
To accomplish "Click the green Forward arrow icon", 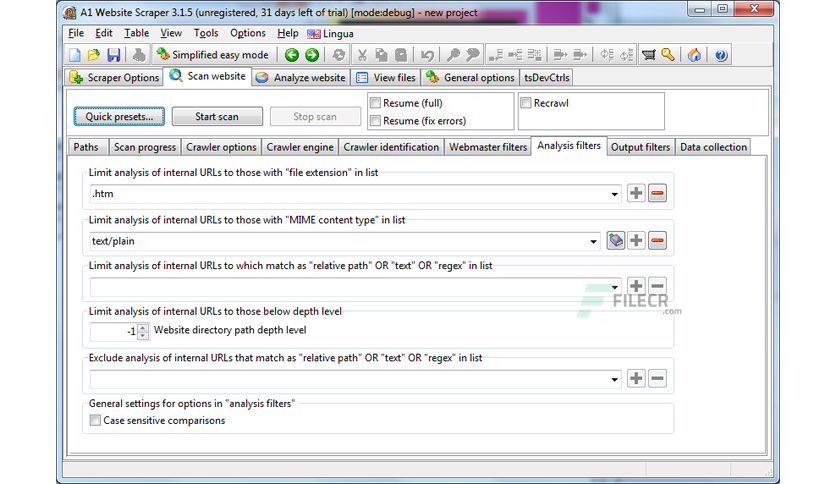I will [312, 55].
